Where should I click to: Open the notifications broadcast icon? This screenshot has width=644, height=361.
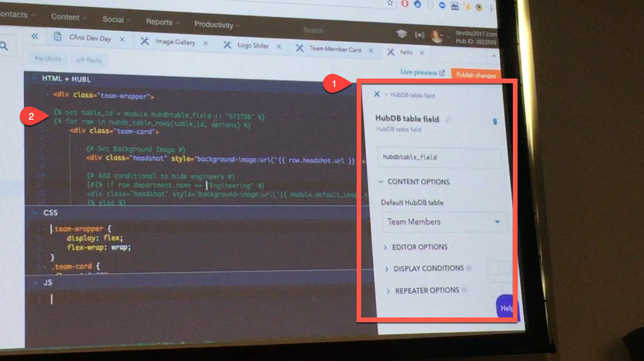point(419,35)
